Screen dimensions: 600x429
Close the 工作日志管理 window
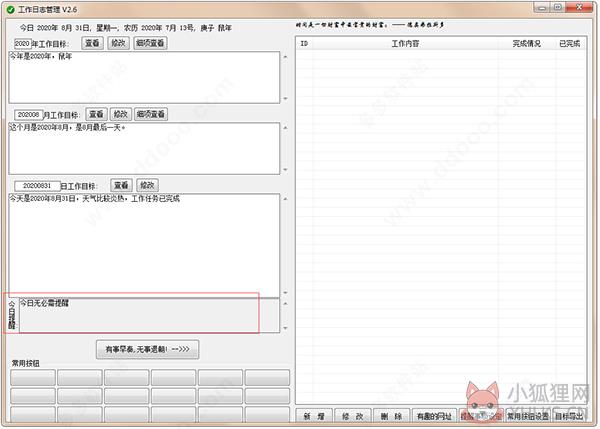[x=579, y=8]
